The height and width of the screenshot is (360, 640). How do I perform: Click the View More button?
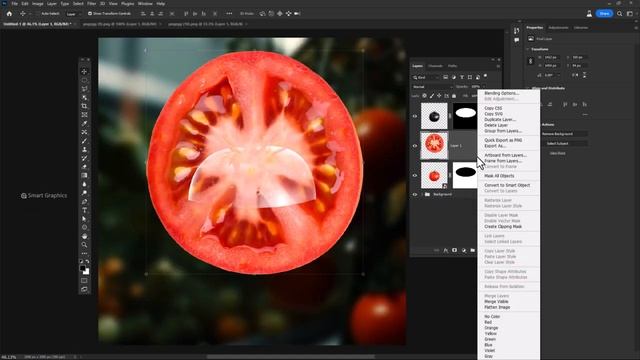(558, 153)
